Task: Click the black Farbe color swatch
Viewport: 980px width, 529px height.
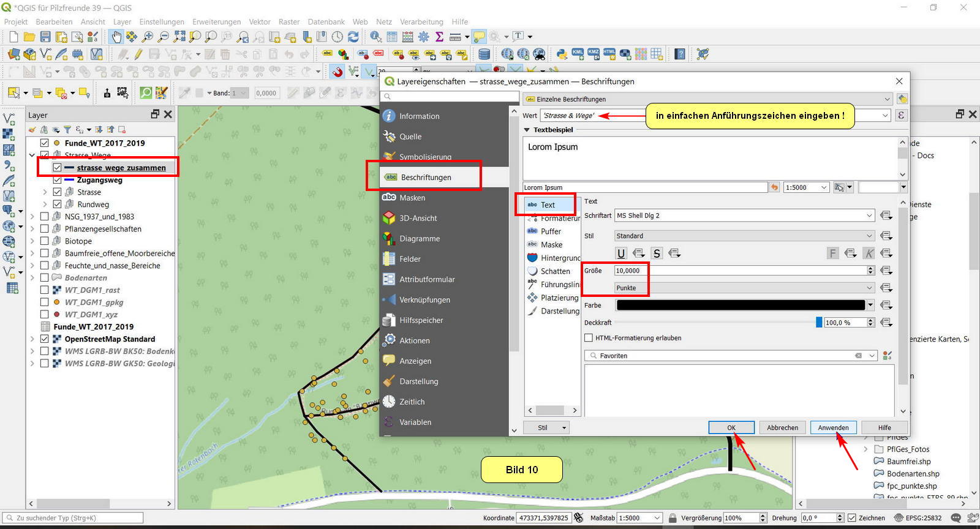Action: [740, 305]
